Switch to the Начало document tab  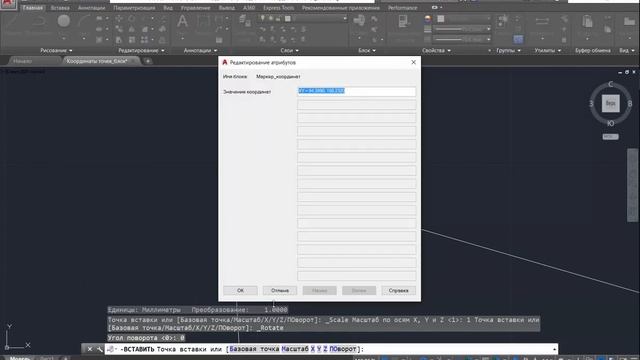[22, 61]
